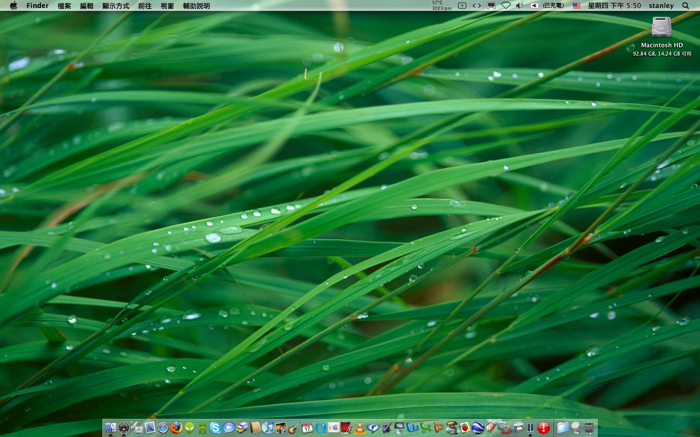Screen dimensions: 700x437
Task: Click the angle brackets menu bar icon
Action: 477,5
